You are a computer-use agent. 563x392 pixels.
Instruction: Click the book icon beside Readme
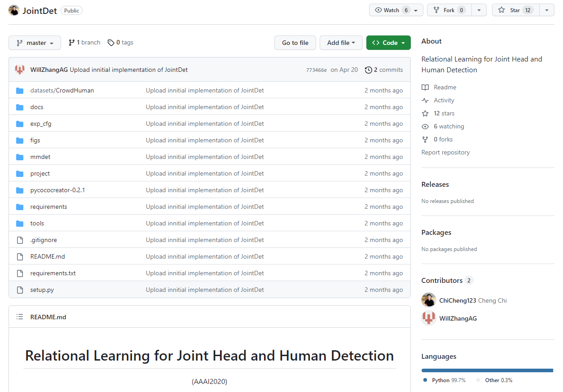[x=425, y=87]
